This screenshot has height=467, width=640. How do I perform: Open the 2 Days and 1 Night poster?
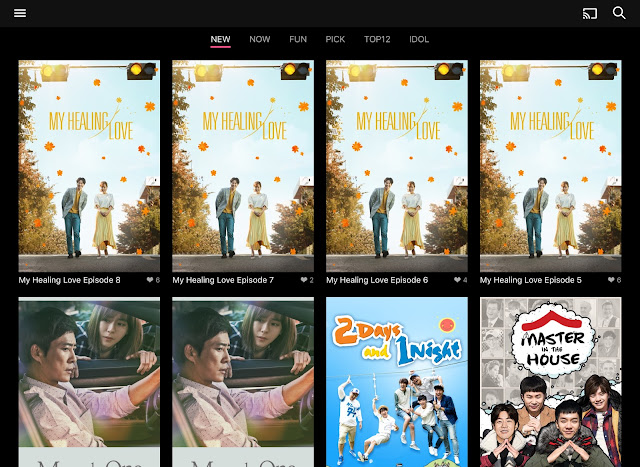[397, 382]
